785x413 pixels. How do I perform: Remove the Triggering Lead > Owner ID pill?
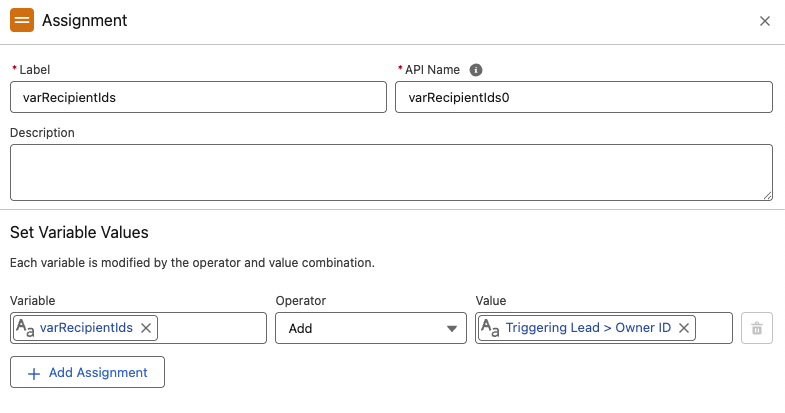point(684,328)
